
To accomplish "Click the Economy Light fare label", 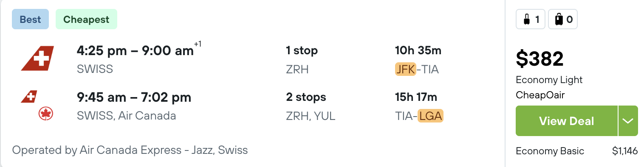I will [549, 80].
